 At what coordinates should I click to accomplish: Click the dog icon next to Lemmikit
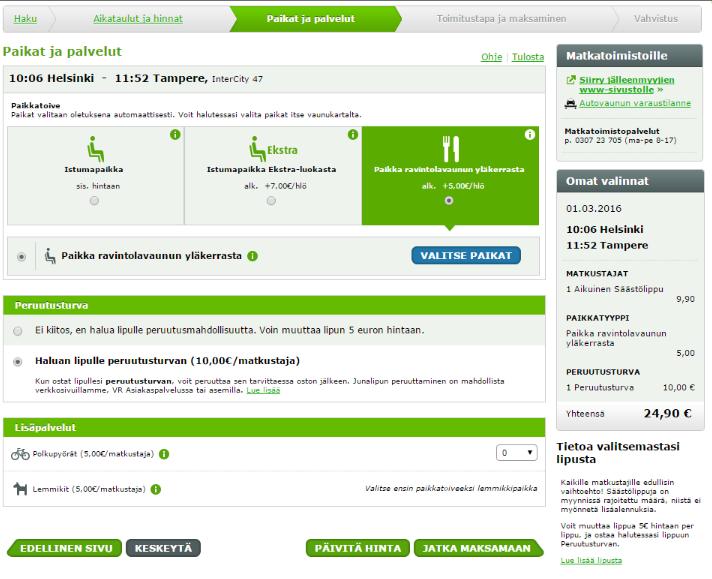coord(20,489)
